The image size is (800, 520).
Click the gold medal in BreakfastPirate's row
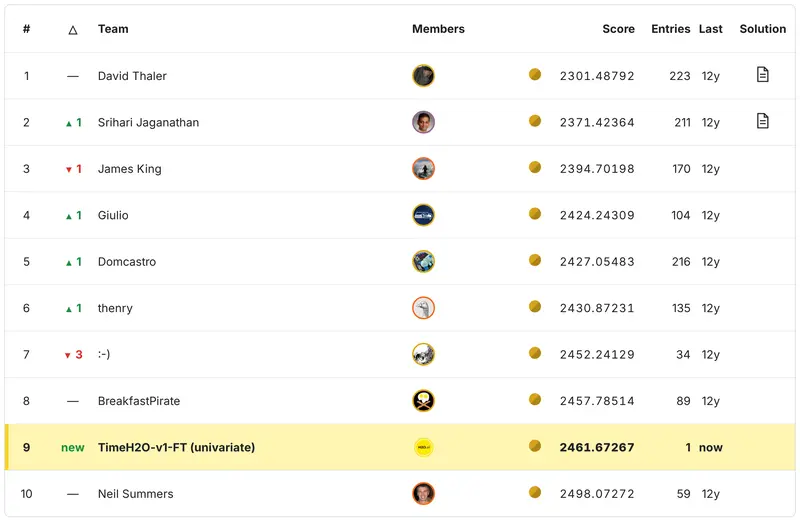pyautogui.click(x=535, y=399)
